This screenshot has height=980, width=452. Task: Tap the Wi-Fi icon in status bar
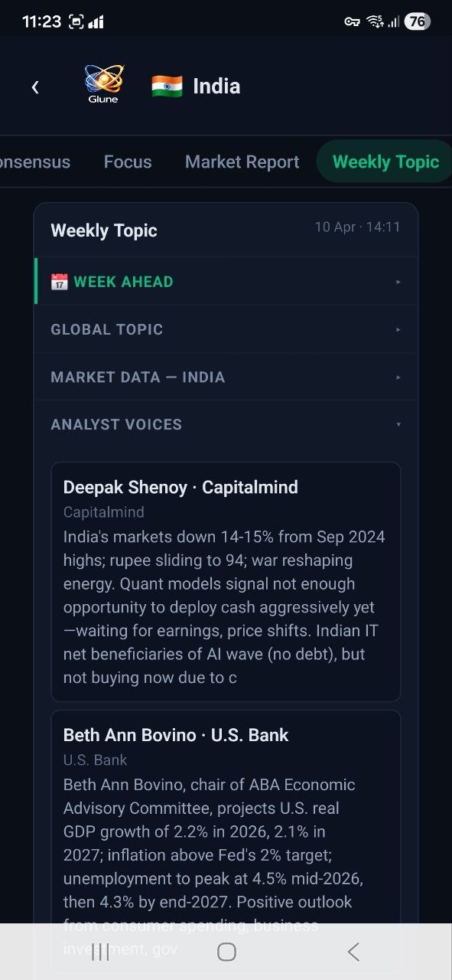coord(376,21)
